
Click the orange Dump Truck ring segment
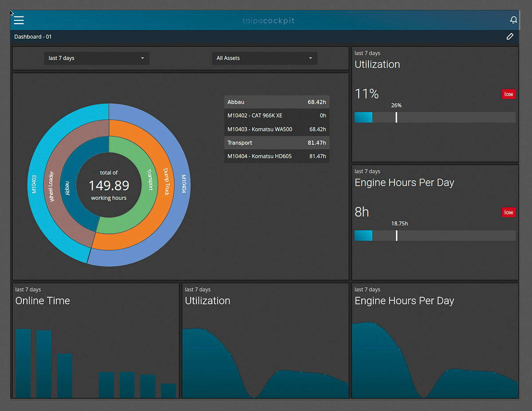point(166,182)
